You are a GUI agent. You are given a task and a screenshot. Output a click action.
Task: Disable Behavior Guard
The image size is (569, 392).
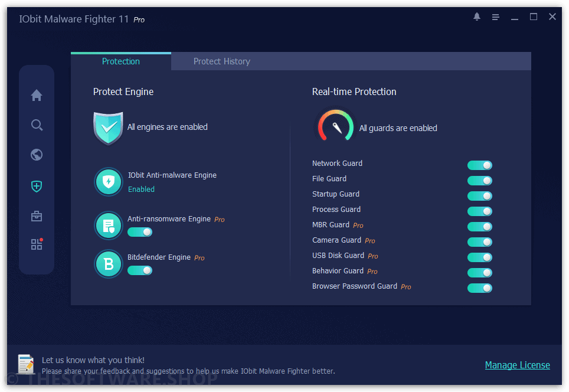pyautogui.click(x=480, y=273)
